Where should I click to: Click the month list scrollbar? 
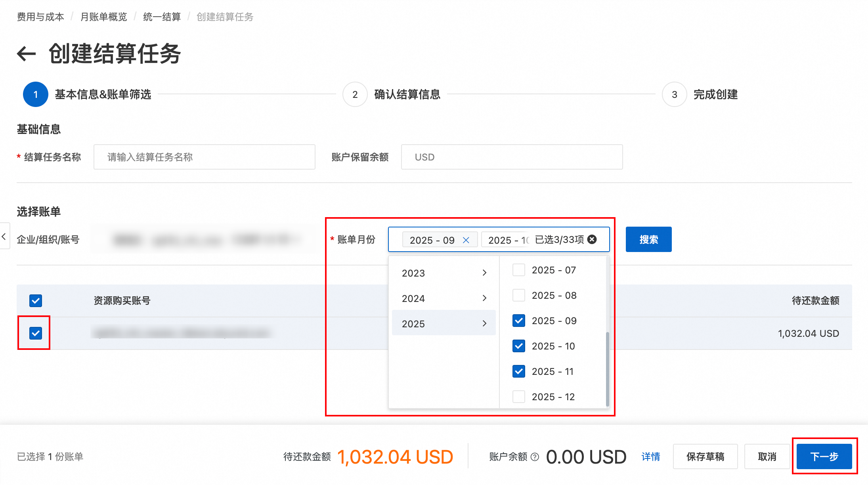(x=607, y=369)
